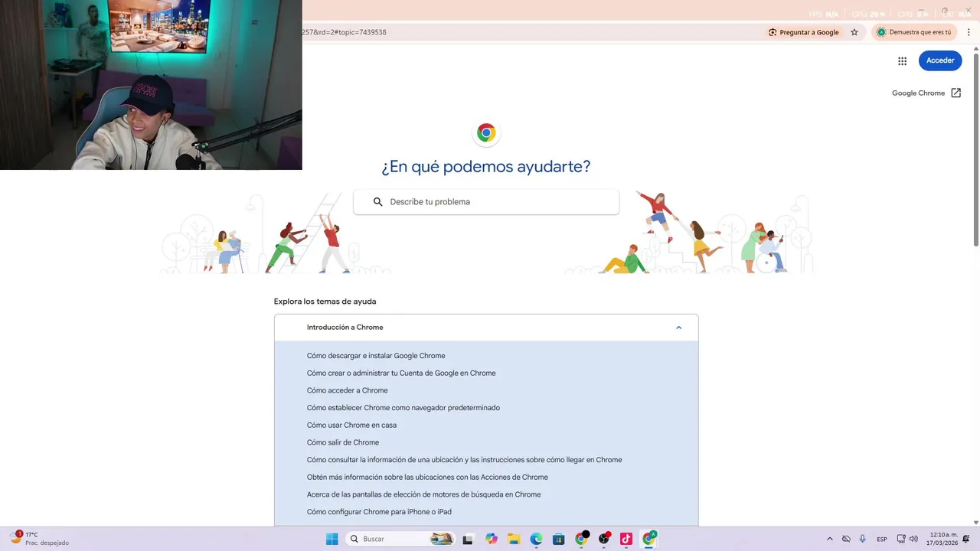
Task: Focus the Describe tu problema search field
Action: (x=486, y=202)
